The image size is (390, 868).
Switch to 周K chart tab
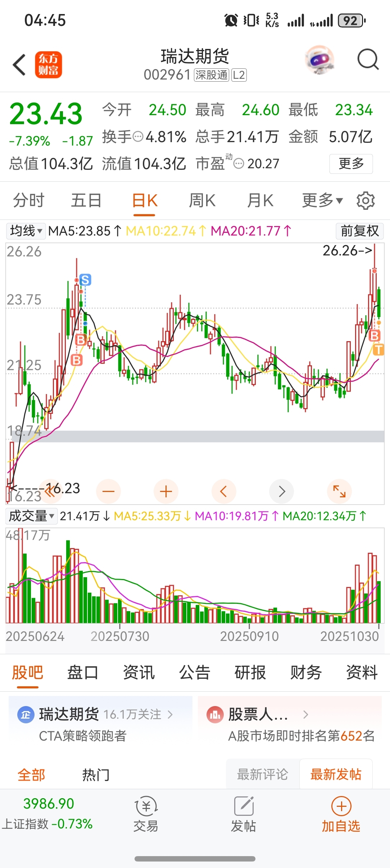[x=203, y=200]
